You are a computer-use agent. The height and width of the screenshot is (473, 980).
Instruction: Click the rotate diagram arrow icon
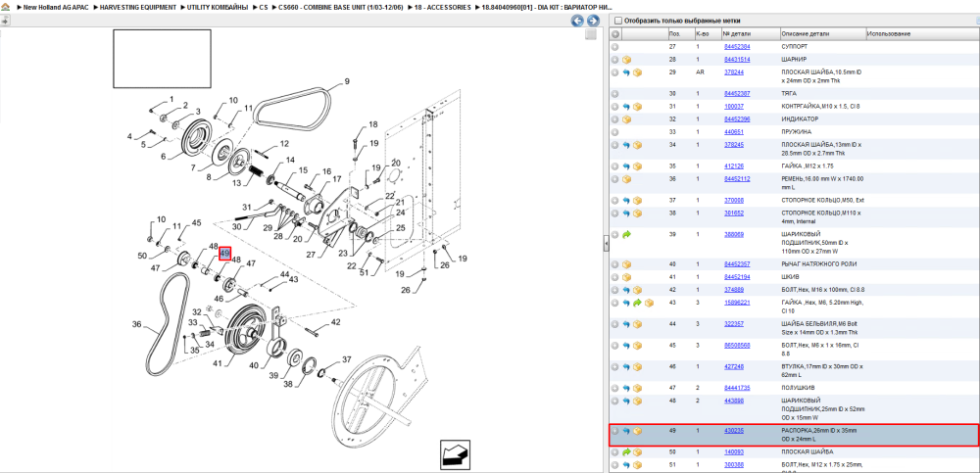pos(455,456)
